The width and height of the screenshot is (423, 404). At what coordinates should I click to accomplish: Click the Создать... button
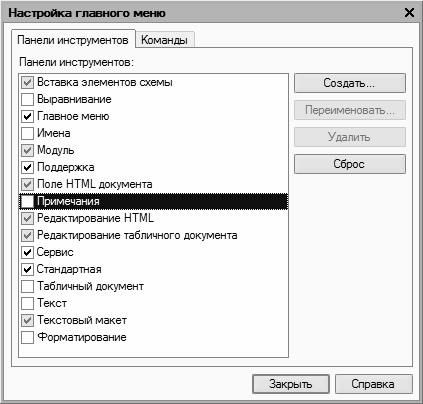coord(350,83)
